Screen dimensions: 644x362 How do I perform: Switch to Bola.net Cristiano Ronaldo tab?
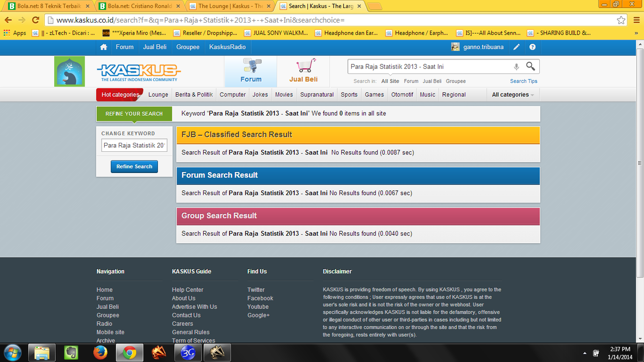[x=139, y=6]
